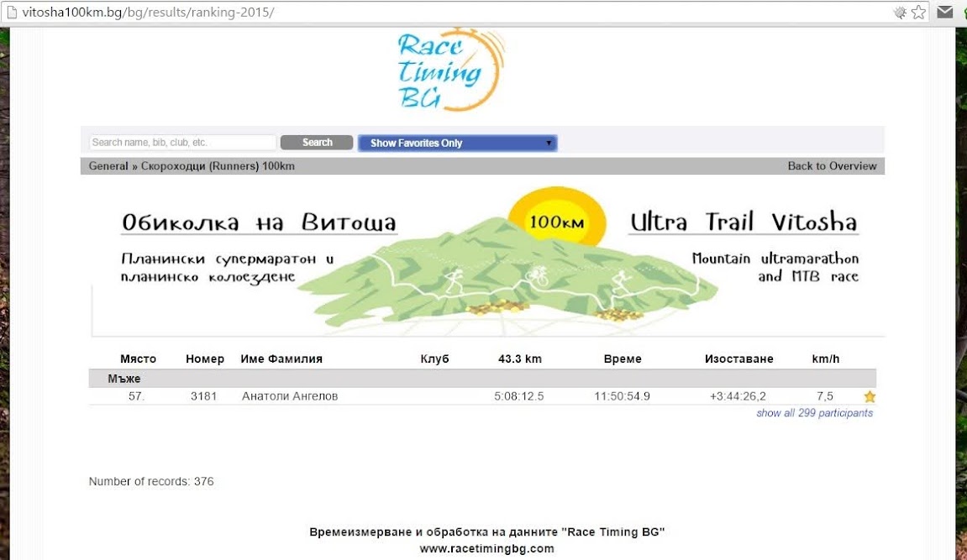
Task: Open Скороходци (Runners) 100km breadcrumb
Action: tap(218, 165)
